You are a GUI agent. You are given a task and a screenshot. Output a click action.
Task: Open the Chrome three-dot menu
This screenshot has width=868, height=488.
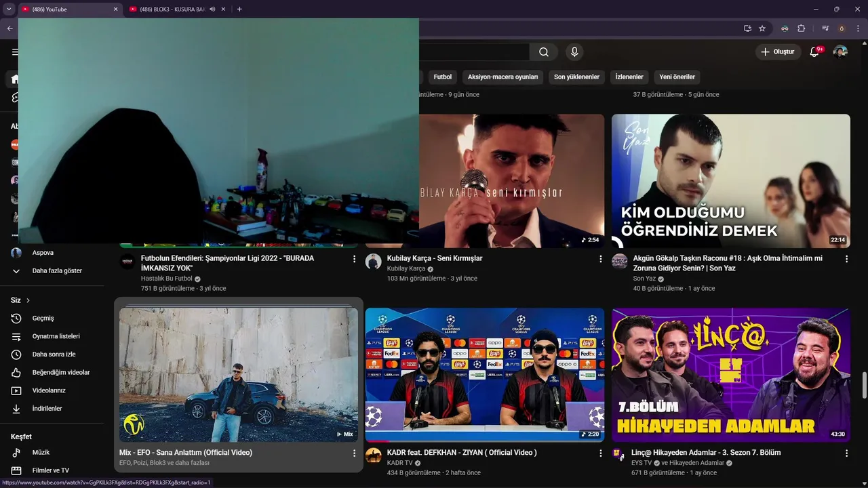(858, 28)
